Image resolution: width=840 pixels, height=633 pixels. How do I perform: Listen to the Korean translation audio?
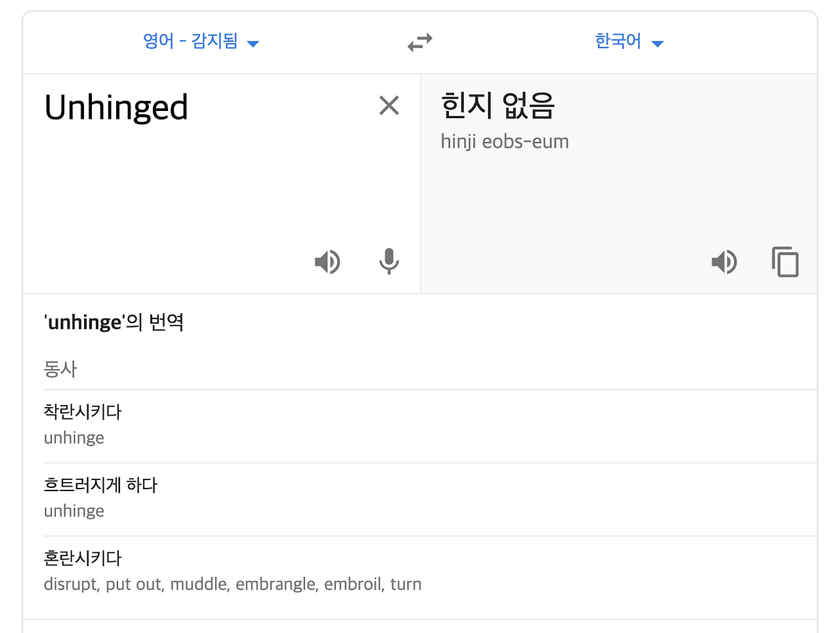724,261
